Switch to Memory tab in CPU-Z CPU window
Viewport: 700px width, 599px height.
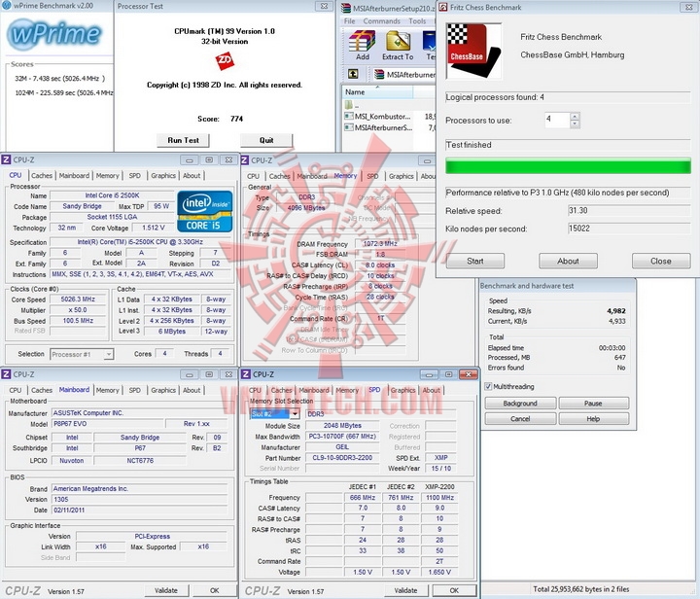108,175
